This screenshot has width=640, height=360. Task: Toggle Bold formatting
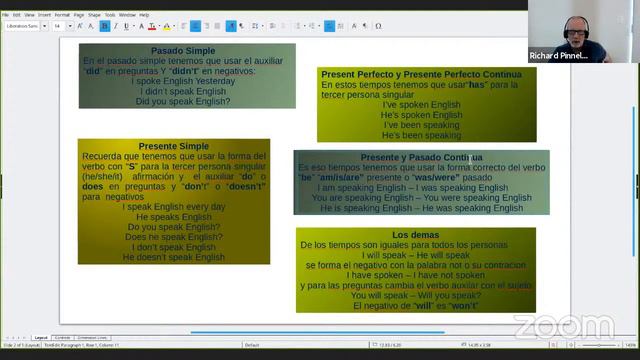click(x=104, y=26)
